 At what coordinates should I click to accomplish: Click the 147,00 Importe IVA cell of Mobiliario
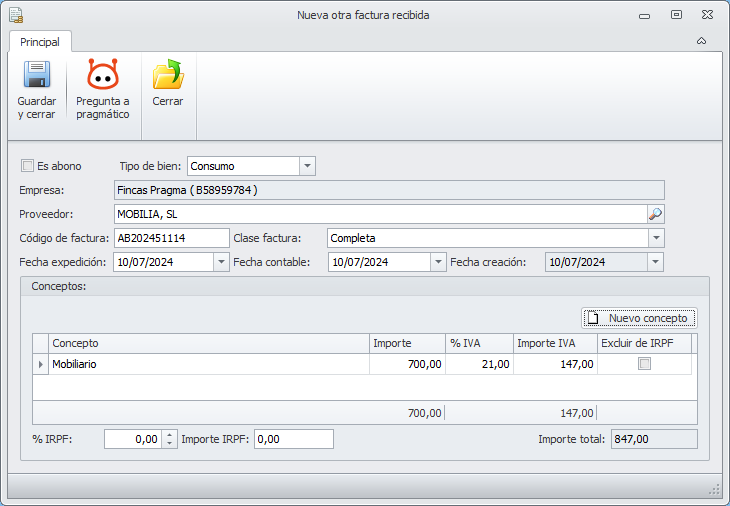click(x=555, y=364)
